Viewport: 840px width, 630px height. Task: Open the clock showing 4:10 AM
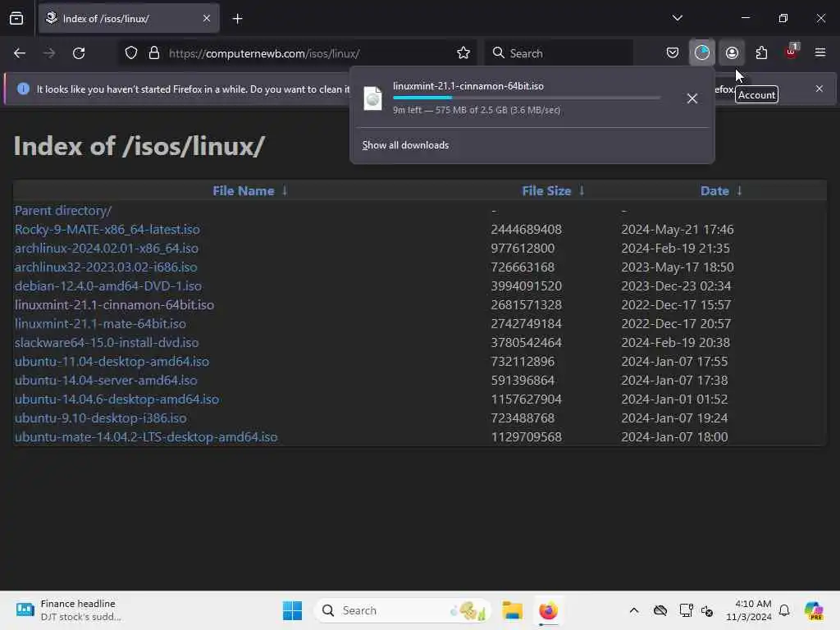(748, 610)
